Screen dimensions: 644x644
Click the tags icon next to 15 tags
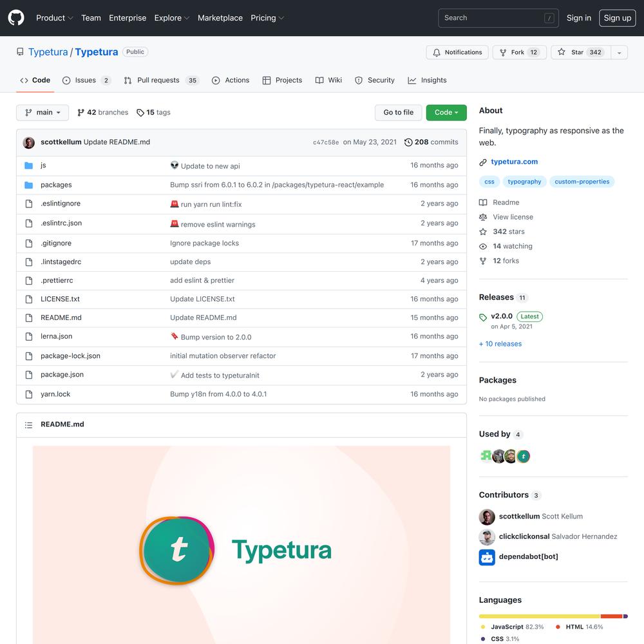tap(140, 113)
